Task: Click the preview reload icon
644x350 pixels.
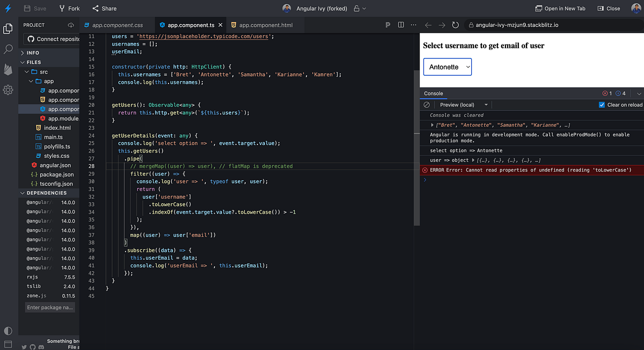Action: (x=456, y=25)
